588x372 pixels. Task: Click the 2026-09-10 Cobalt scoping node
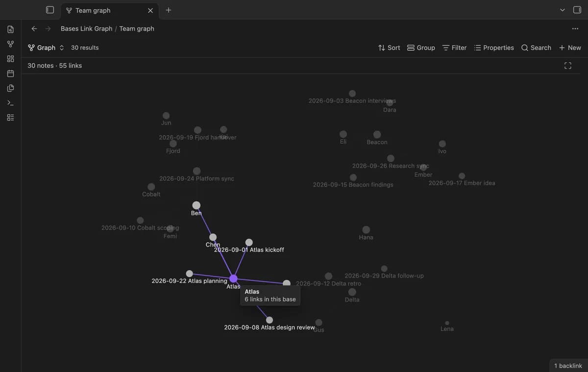coord(140,220)
